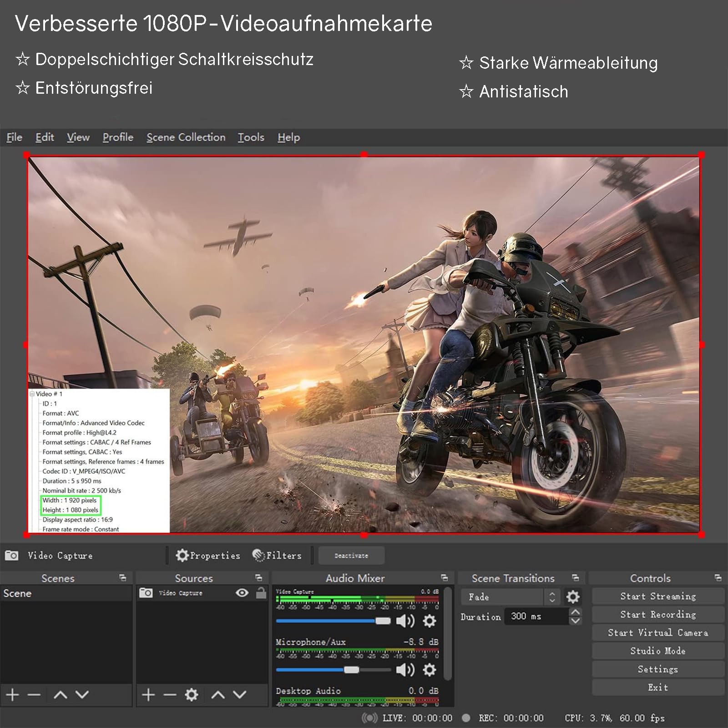Screen dimensions: 728x728
Task: Click Start Virtual Camera
Action: (658, 632)
